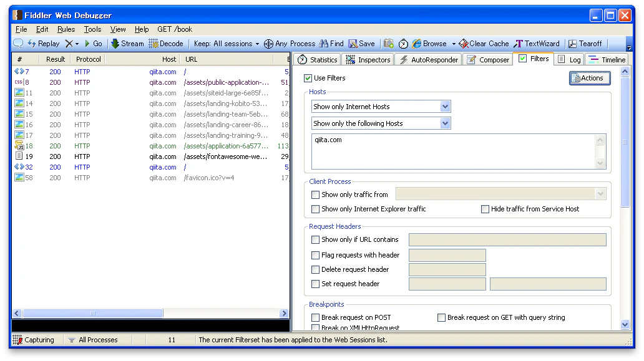
Task: Open the traffic-from process dropdown
Action: tap(600, 194)
